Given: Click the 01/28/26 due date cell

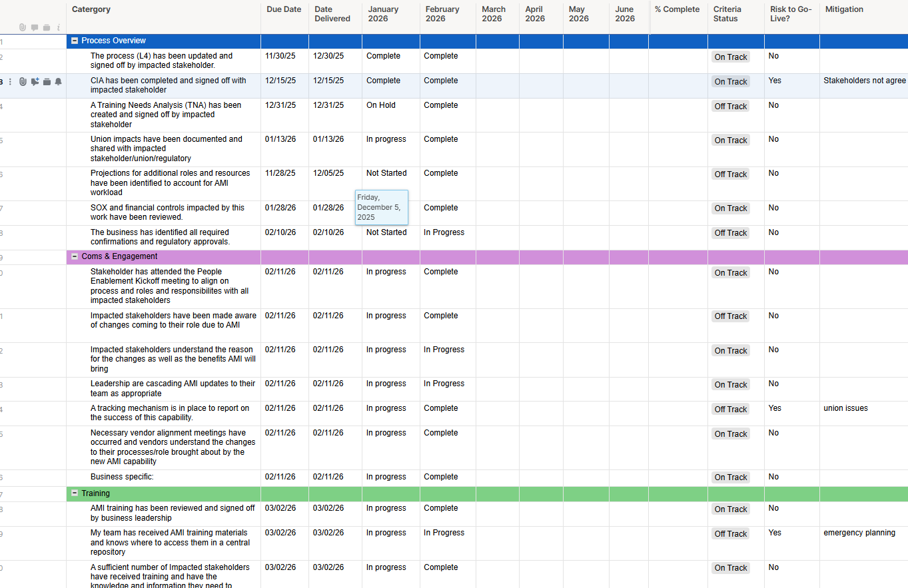Looking at the screenshot, I should click(x=284, y=213).
